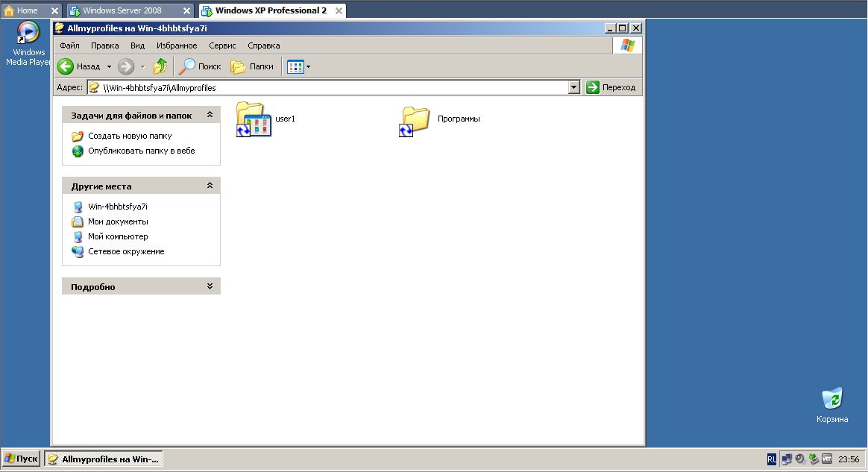Open the view mode icon menu
Image resolution: width=868 pixels, height=472 pixels.
pyautogui.click(x=299, y=66)
